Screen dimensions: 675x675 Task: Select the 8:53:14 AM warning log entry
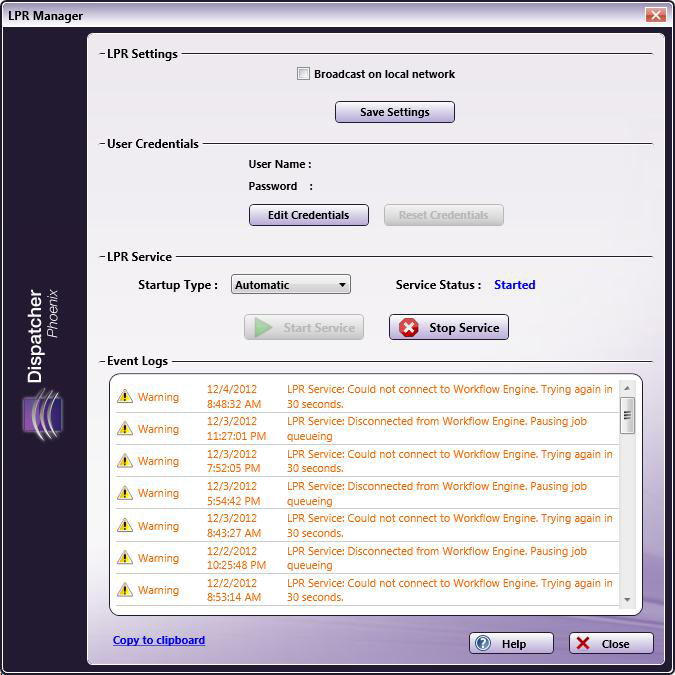point(367,590)
